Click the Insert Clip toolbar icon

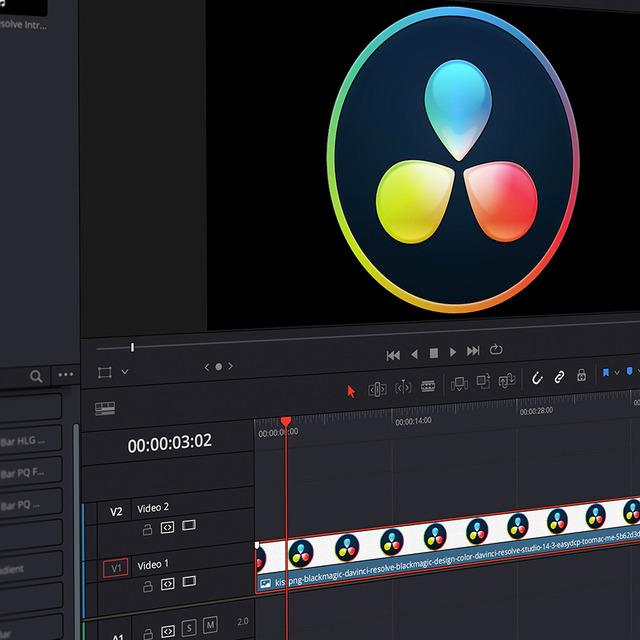(x=459, y=384)
